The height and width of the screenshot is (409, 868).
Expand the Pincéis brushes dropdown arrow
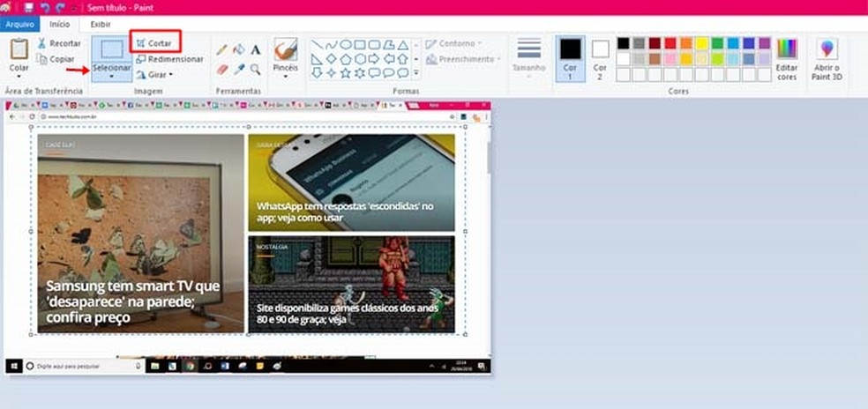(286, 77)
